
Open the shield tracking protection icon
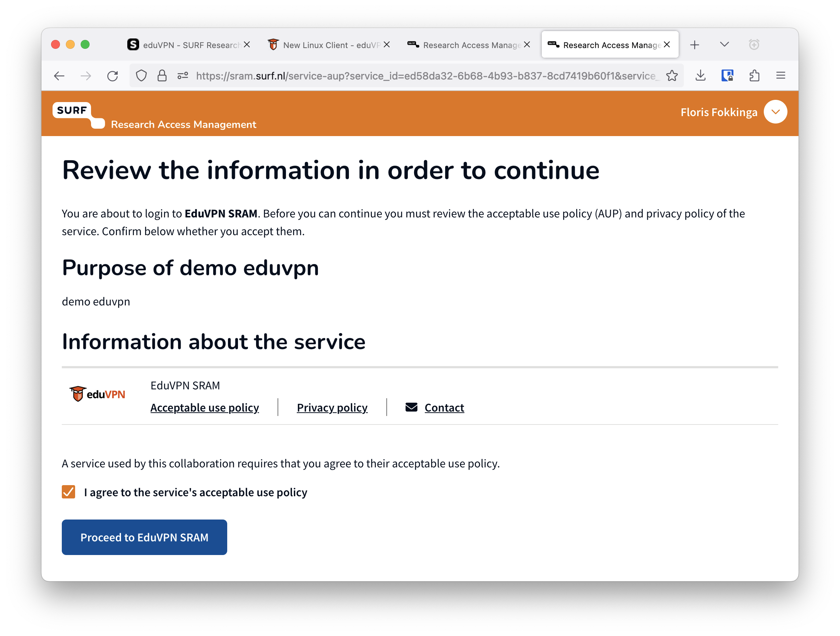tap(141, 76)
